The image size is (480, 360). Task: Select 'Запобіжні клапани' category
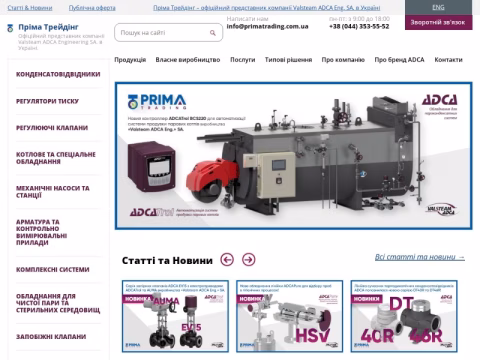tap(51, 337)
